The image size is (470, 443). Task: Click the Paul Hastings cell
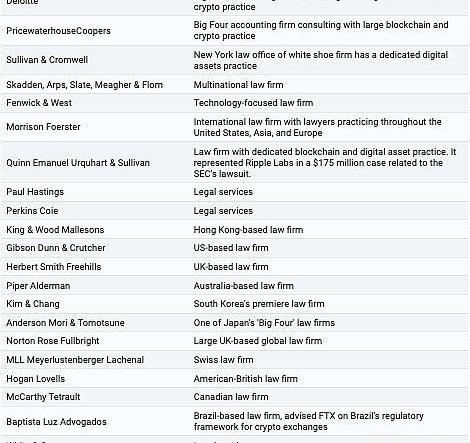point(35,192)
